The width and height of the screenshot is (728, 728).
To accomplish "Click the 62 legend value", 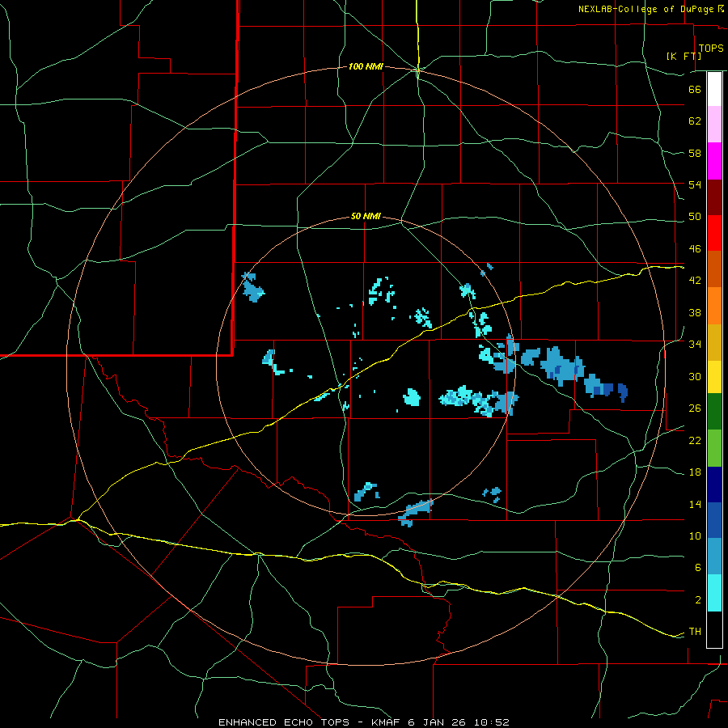I will [695, 121].
